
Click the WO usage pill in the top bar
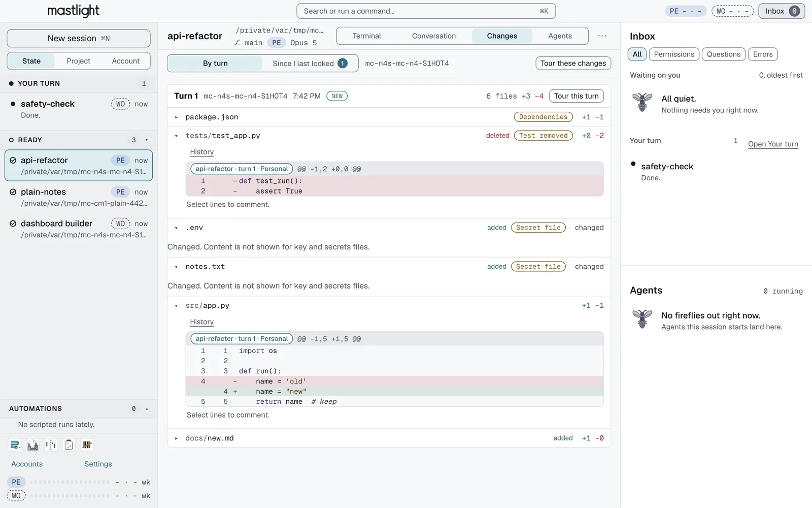(732, 11)
